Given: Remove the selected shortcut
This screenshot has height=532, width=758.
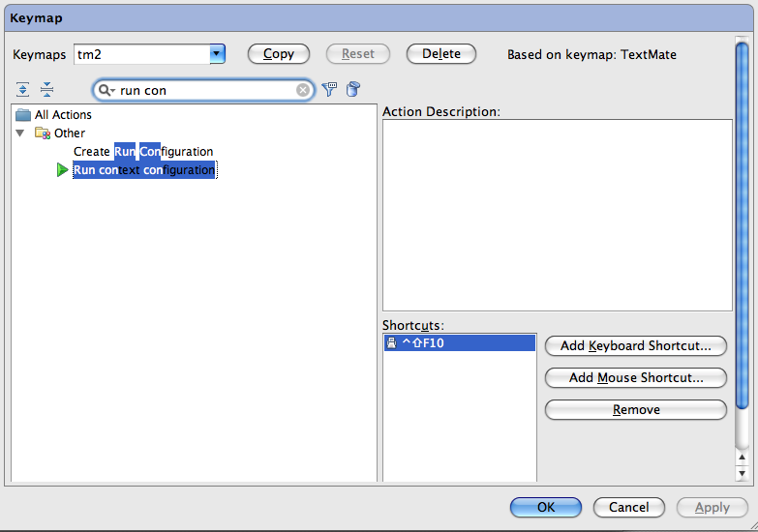Looking at the screenshot, I should pos(636,410).
